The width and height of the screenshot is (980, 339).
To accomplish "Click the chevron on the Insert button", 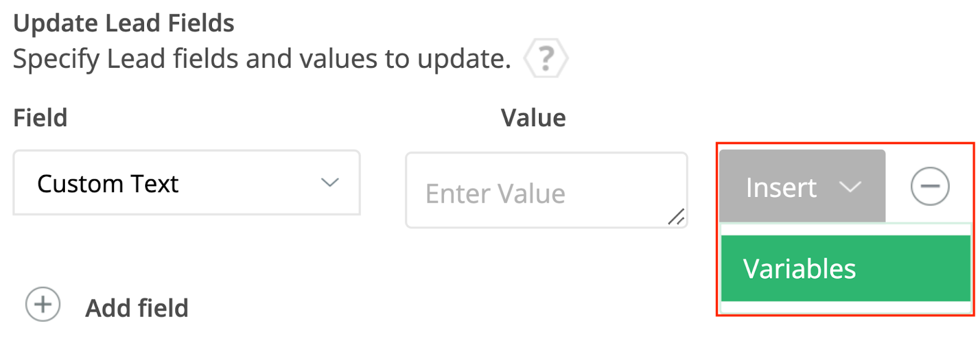I will (850, 187).
